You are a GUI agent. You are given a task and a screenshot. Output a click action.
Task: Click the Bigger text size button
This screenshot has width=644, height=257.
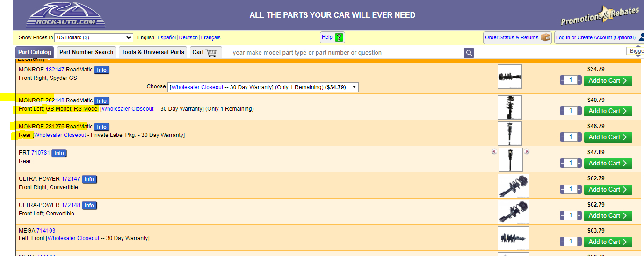635,51
